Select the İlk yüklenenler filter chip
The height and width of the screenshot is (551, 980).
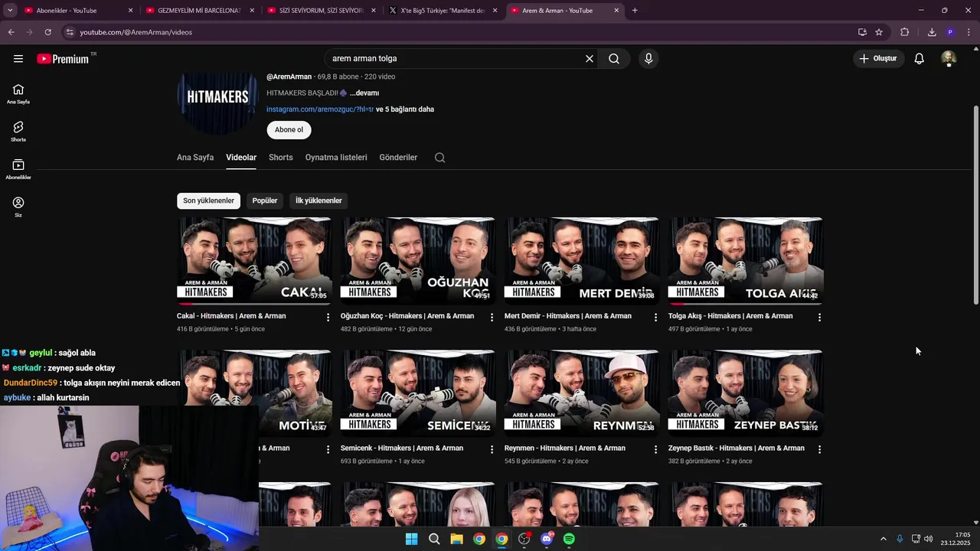pyautogui.click(x=318, y=201)
